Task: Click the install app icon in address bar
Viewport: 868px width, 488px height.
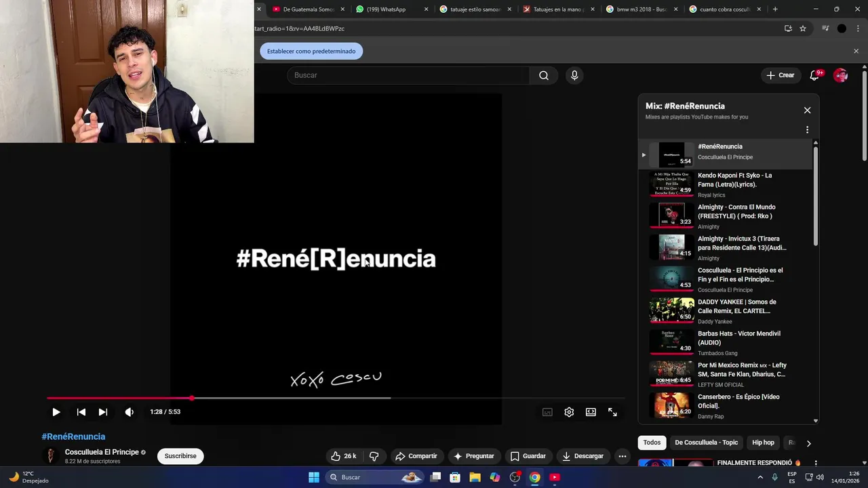Action: [788, 28]
